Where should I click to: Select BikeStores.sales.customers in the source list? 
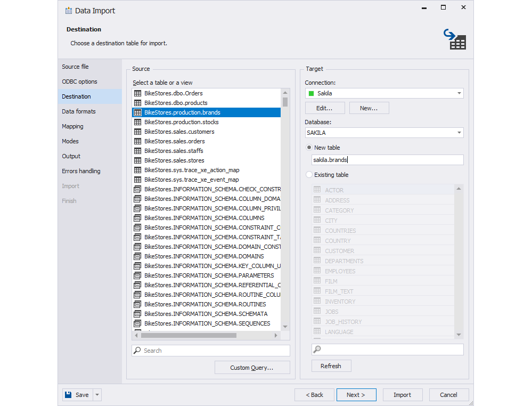(x=206, y=132)
